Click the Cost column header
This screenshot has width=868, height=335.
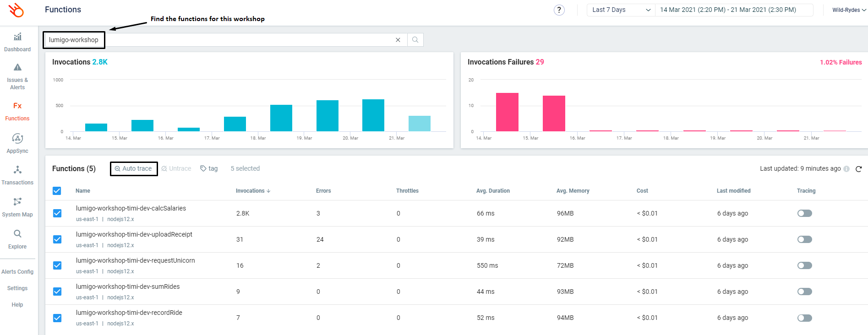[x=642, y=191]
